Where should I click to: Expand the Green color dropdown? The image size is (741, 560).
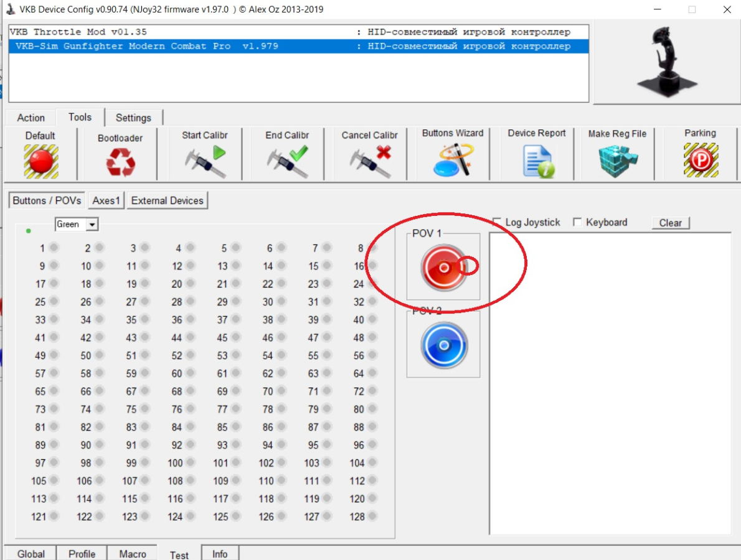(x=92, y=225)
